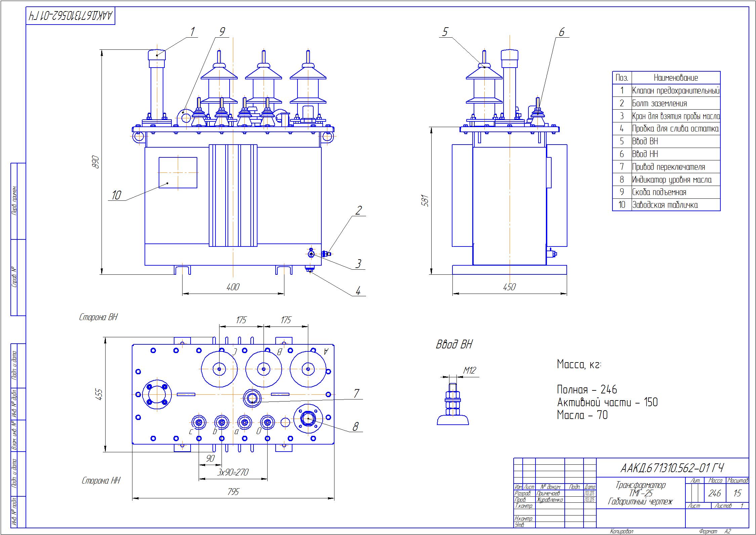Click the "581" height dimension
The width and height of the screenshot is (756, 535).
tap(426, 200)
